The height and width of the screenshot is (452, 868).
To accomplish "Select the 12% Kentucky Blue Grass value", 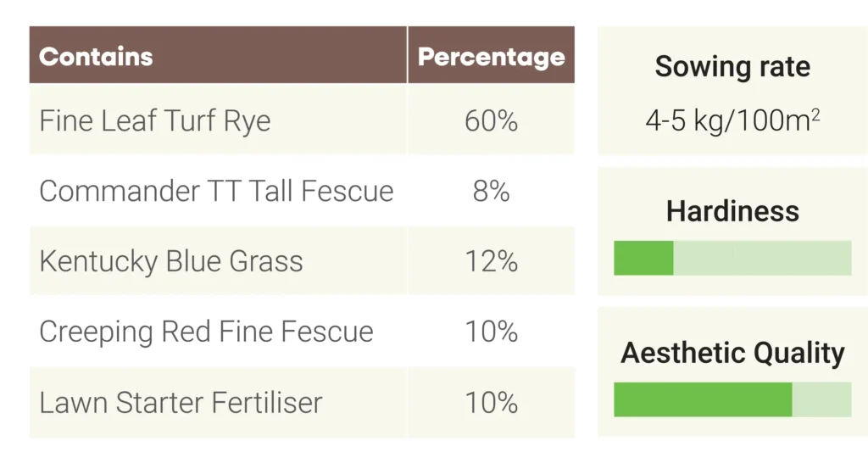I will 491,261.
